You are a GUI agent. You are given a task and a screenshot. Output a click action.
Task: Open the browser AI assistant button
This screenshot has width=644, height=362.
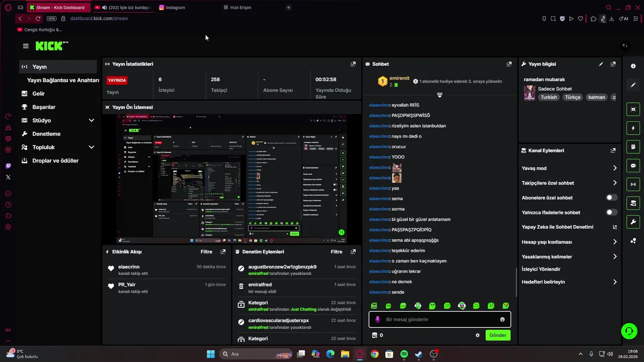click(624, 19)
